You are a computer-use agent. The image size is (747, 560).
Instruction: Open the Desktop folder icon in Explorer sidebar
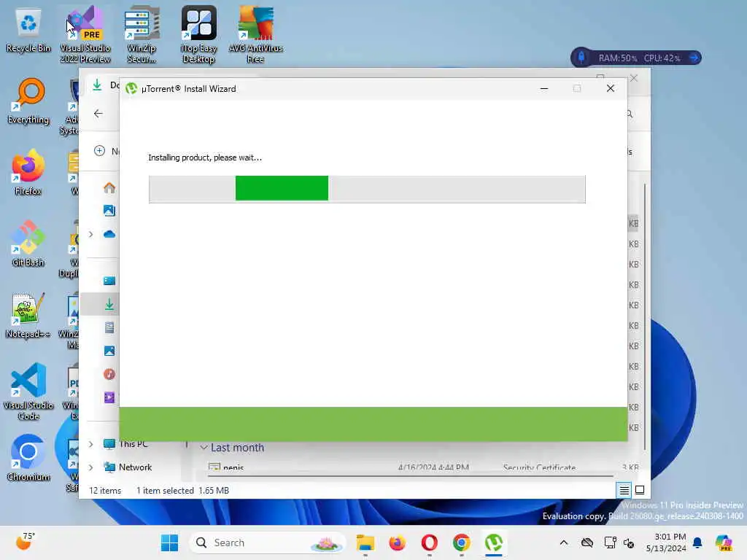point(109,281)
